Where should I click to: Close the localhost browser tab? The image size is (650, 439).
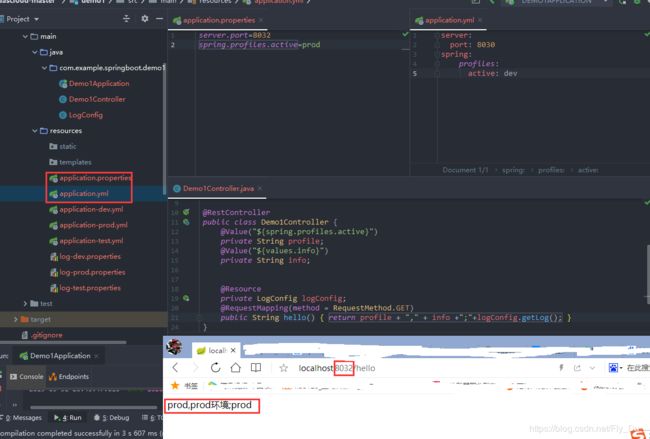click(x=233, y=350)
